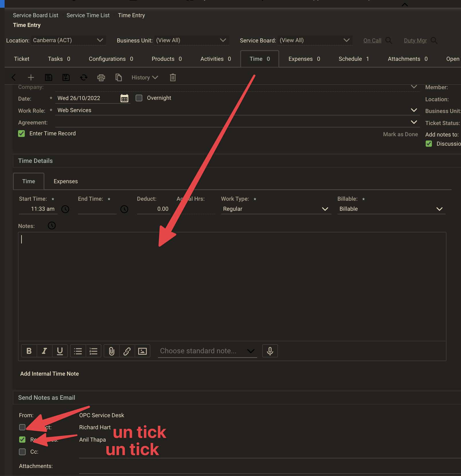The height and width of the screenshot is (476, 461).
Task: Click the print icon in toolbar
Action: (101, 77)
